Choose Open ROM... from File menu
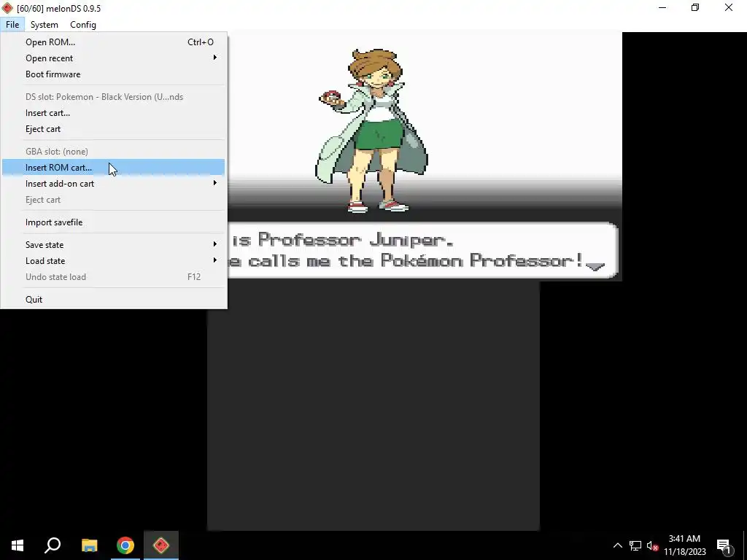747x560 pixels. coord(113,42)
